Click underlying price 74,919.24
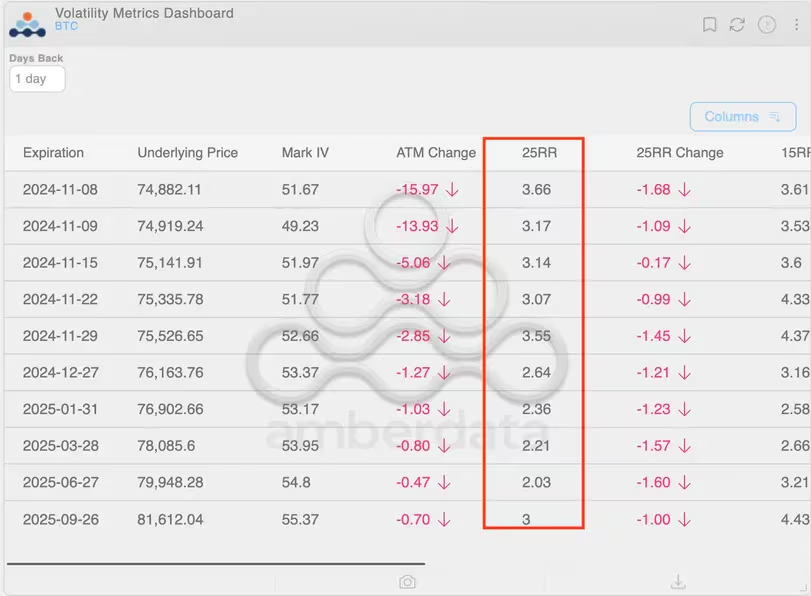811x596 pixels. click(170, 226)
